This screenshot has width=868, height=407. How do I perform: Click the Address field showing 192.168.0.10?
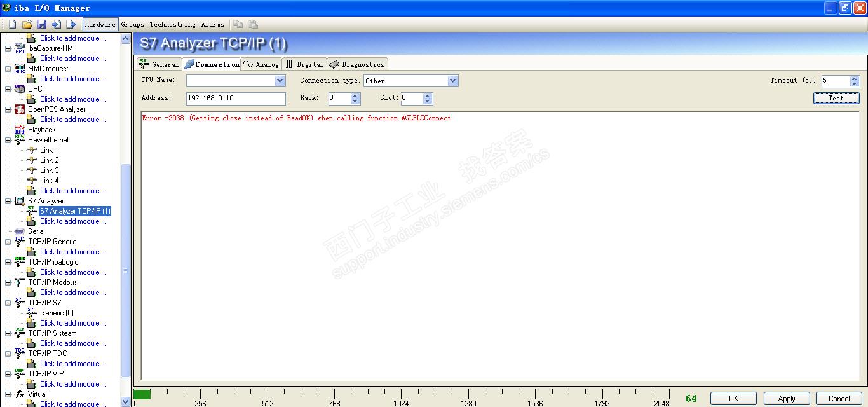(236, 99)
